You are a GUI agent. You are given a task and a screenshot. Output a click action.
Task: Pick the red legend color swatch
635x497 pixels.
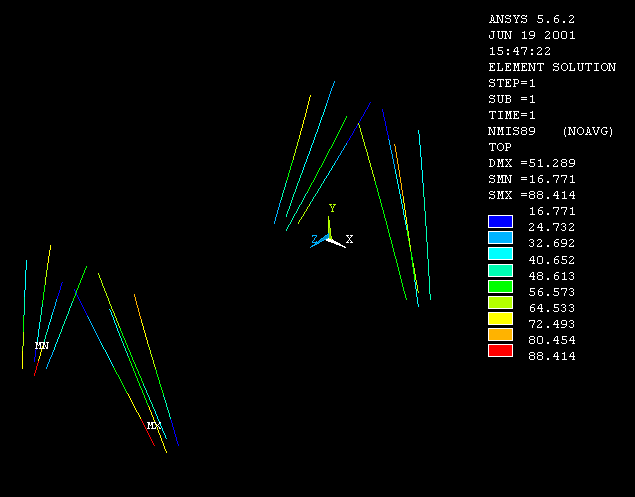(x=500, y=350)
